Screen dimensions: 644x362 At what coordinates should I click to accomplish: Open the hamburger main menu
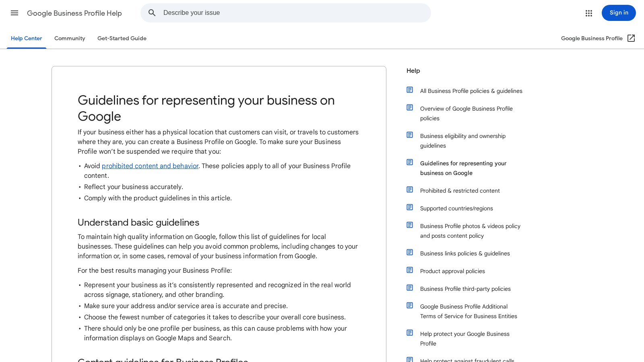coord(14,13)
